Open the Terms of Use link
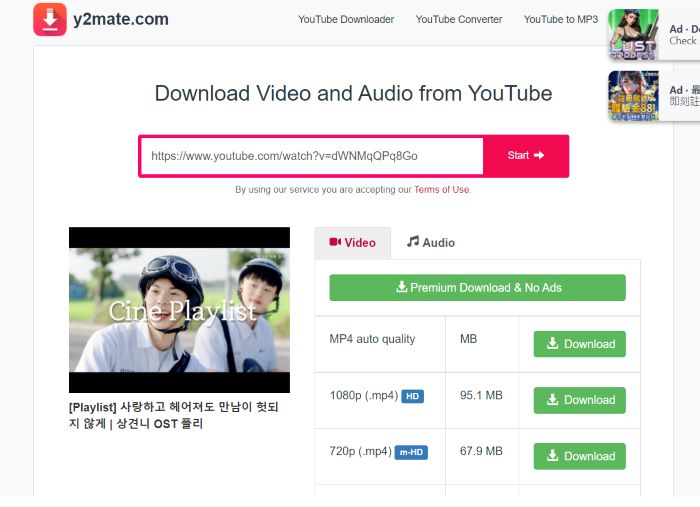700x507 pixels. 442,190
